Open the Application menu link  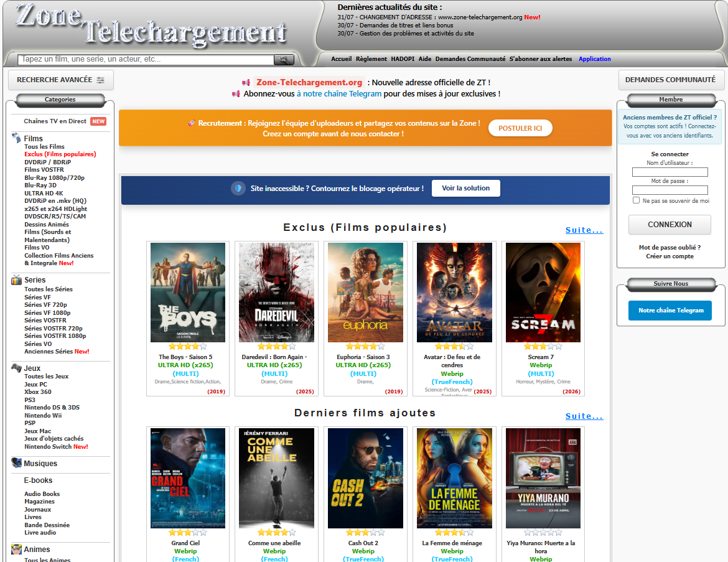[594, 59]
